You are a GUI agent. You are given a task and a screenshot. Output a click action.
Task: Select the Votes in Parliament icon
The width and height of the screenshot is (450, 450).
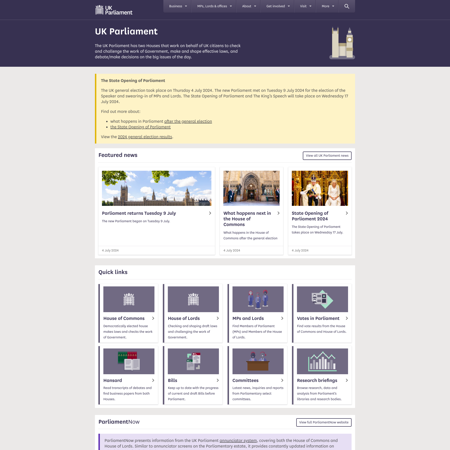322,299
